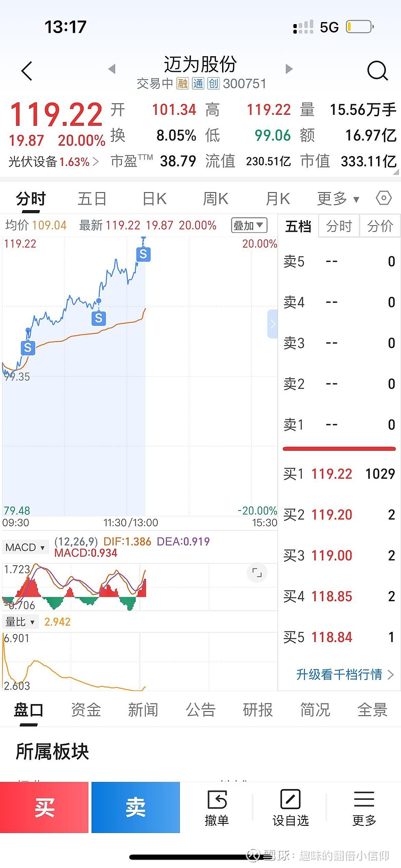
Task: Open the 资金 tab
Action: [86, 710]
